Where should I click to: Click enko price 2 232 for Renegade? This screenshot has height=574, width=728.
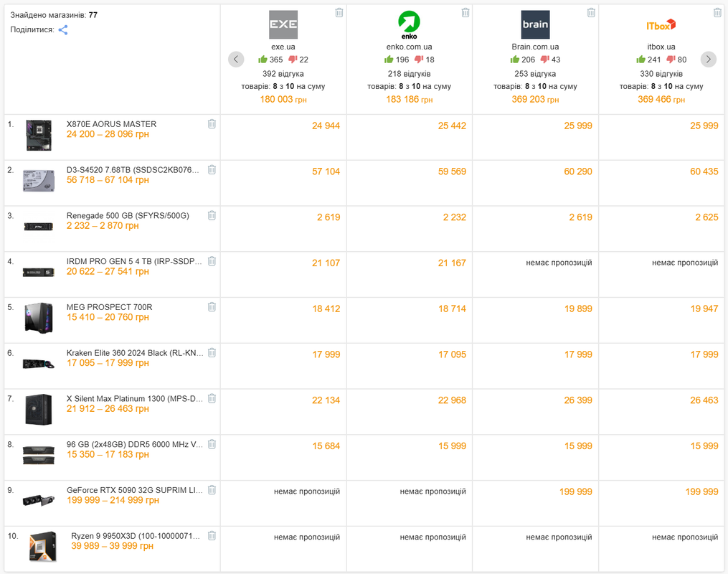(x=455, y=217)
